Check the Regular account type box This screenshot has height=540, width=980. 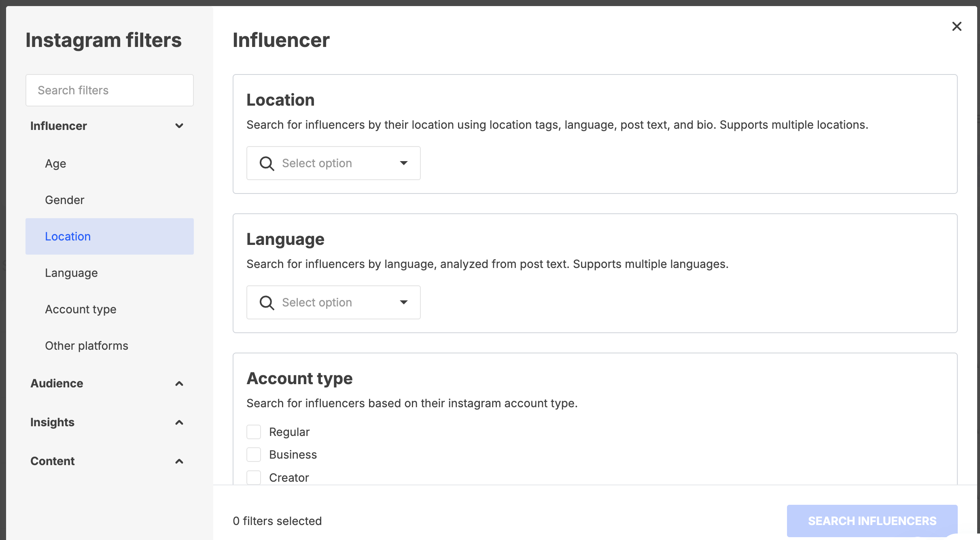254,432
